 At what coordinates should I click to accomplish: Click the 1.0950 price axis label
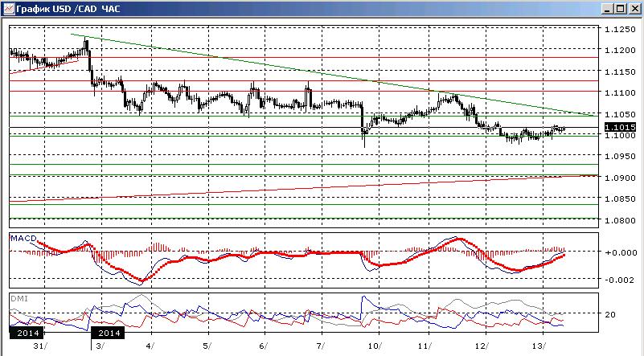tap(621, 157)
